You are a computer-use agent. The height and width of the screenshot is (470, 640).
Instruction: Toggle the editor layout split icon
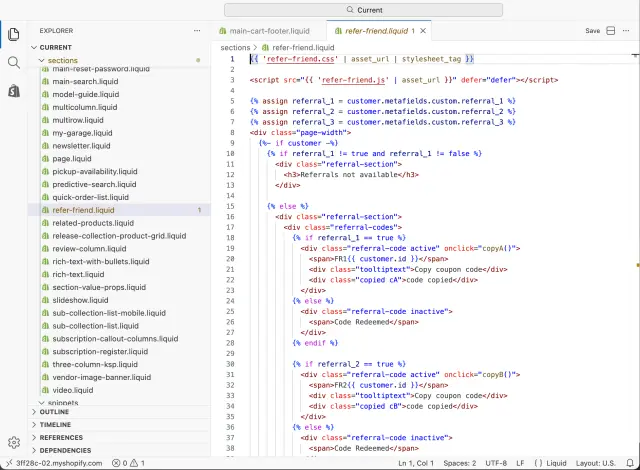[x=611, y=31]
